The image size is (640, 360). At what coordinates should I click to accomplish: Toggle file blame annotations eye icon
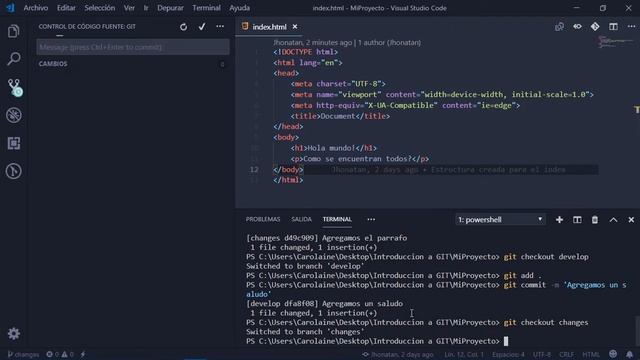tap(577, 27)
